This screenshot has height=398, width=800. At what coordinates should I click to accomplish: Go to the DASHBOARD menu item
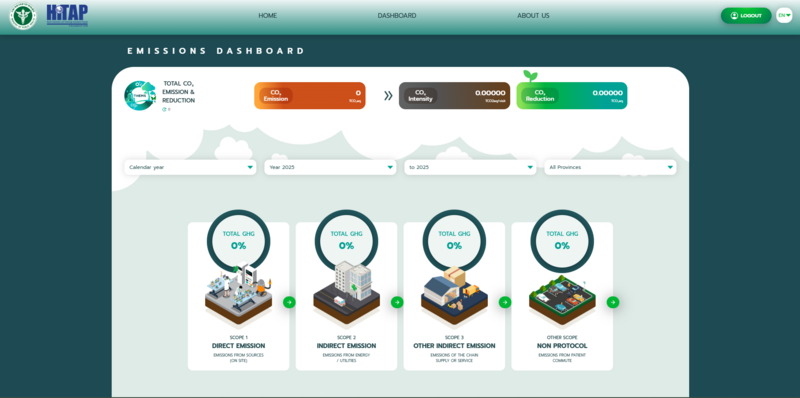[396, 16]
